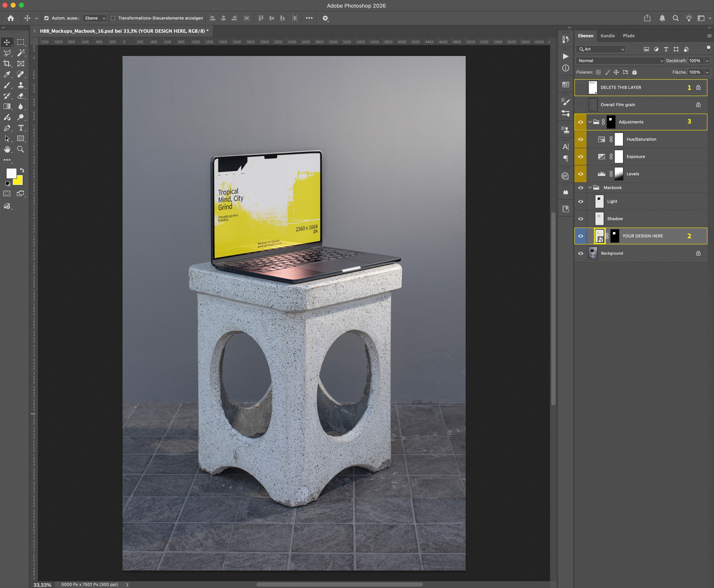Select the Clone Stamp tool
This screenshot has height=588, width=714.
[21, 85]
